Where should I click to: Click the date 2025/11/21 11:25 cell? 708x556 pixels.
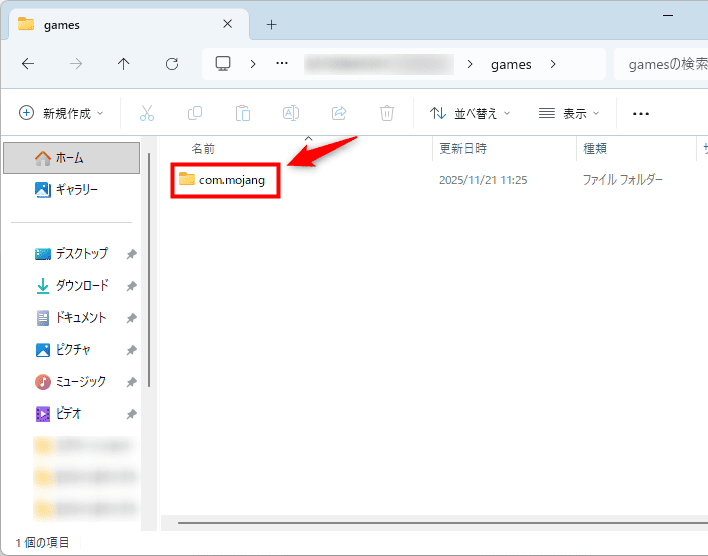click(483, 180)
